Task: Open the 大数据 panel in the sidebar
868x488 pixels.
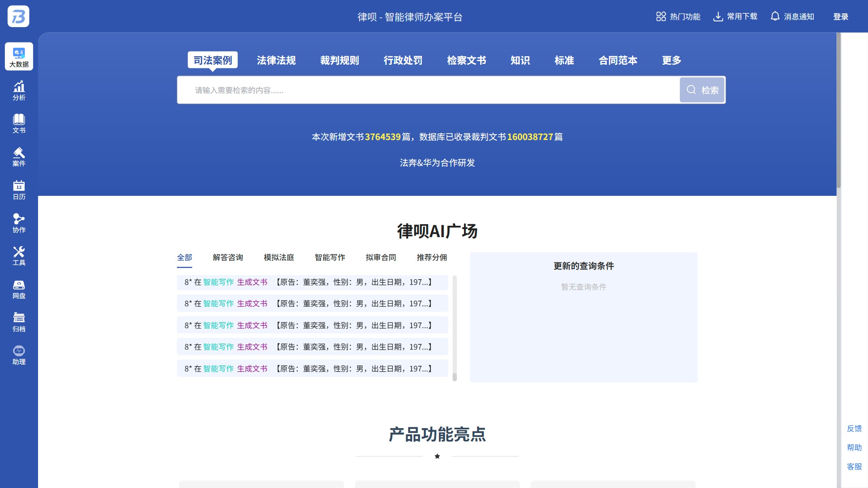Action: tap(19, 57)
